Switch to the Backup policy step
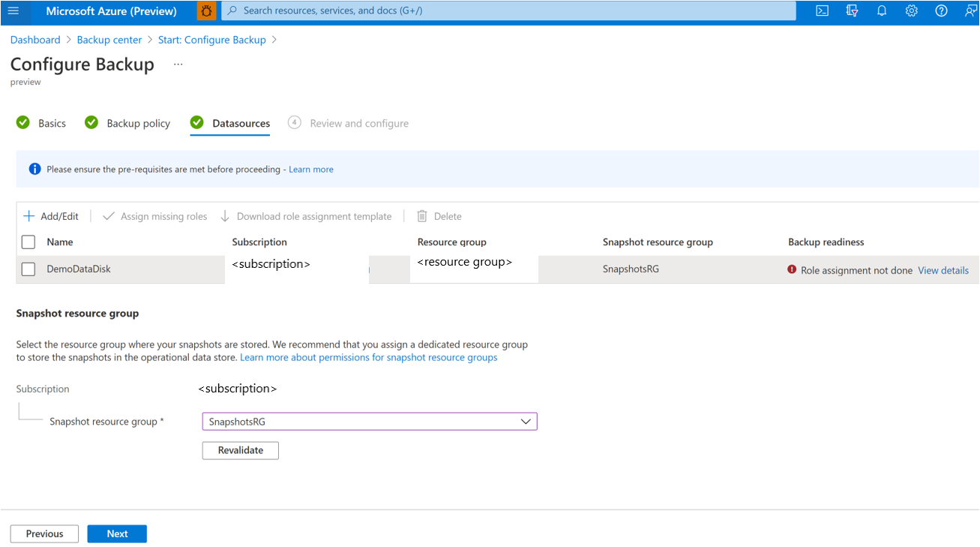 point(138,123)
